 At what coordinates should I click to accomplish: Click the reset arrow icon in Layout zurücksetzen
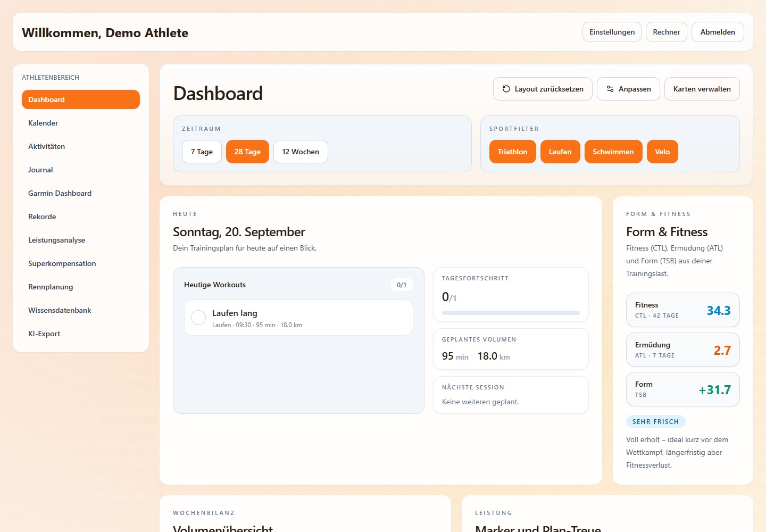[x=506, y=89]
